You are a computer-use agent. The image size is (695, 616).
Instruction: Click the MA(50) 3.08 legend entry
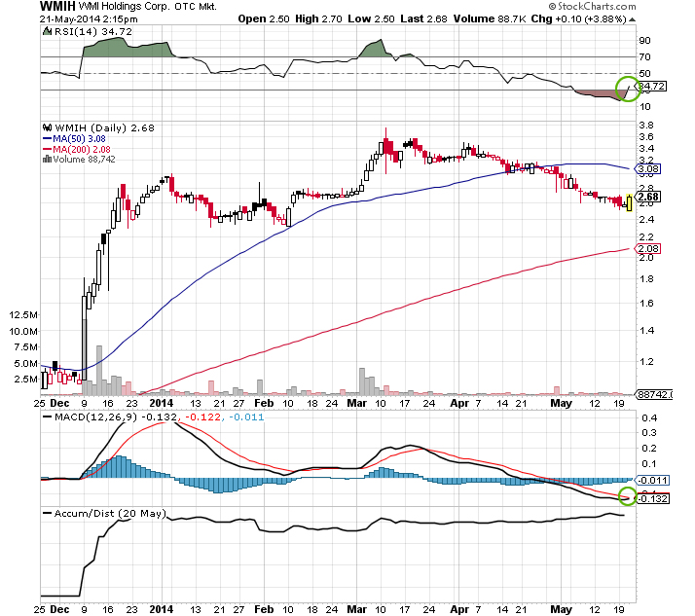74,139
